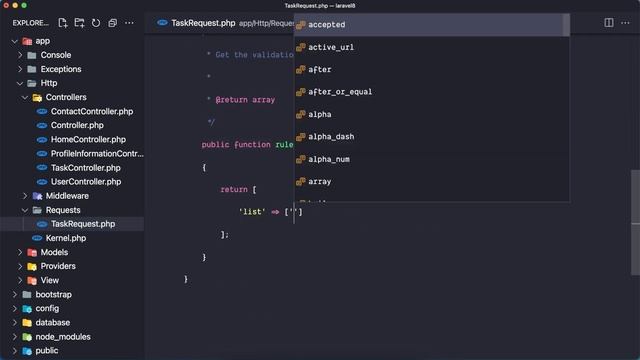
Task: Collapse the Requests folder chevron
Action: click(25, 210)
